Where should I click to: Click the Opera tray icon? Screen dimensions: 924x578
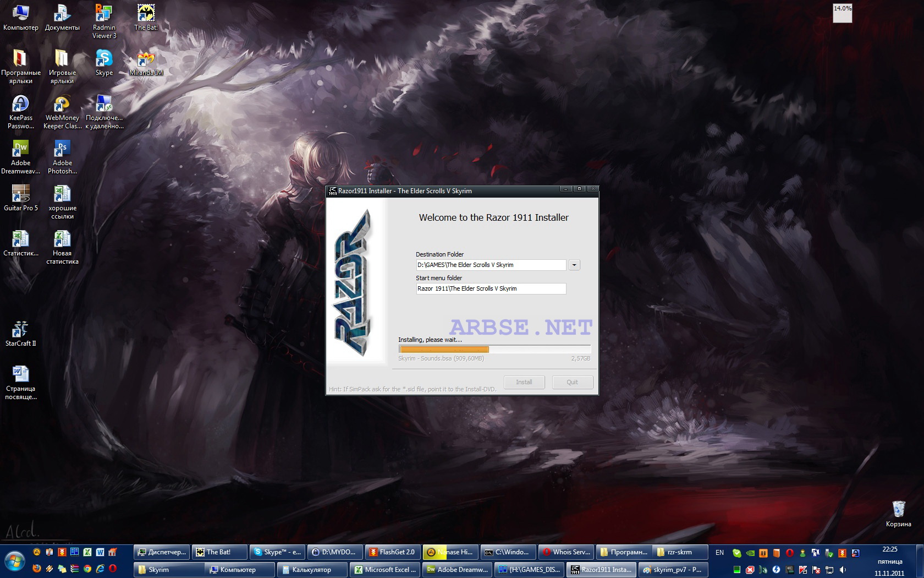click(790, 553)
